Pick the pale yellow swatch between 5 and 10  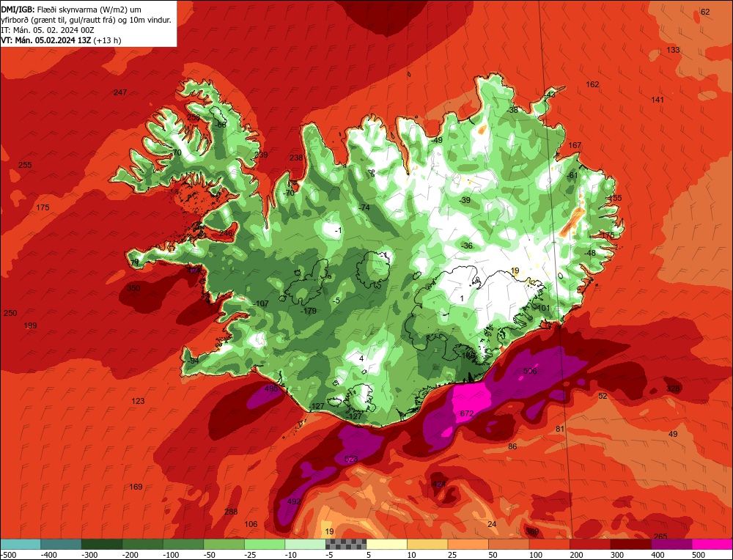click(x=386, y=544)
